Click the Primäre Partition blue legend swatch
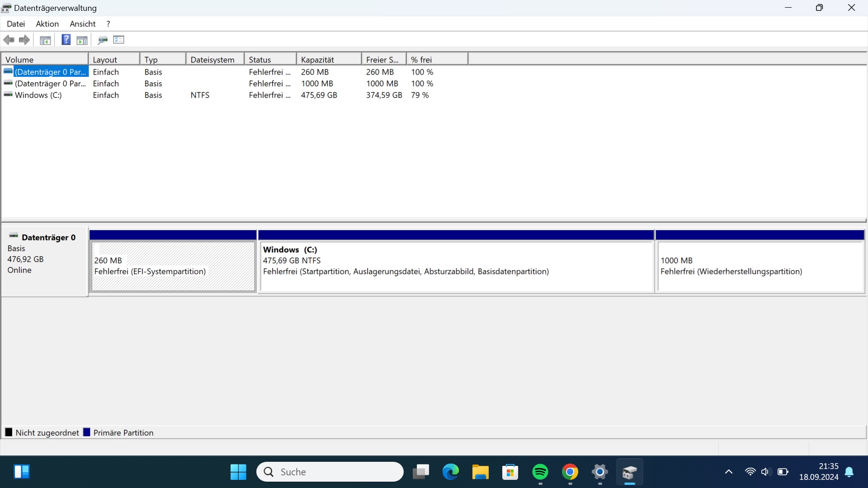868x488 pixels. (x=87, y=432)
